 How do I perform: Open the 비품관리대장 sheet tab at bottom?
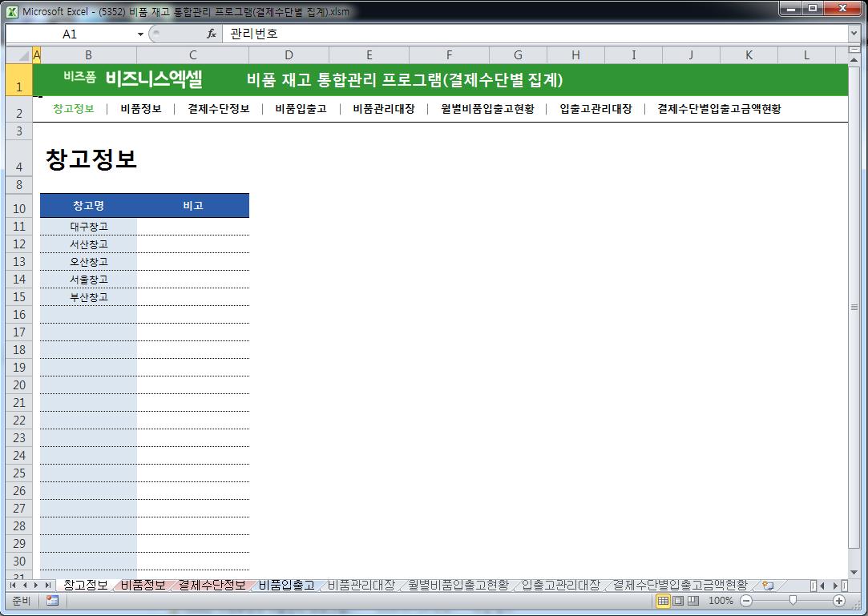pos(361,585)
